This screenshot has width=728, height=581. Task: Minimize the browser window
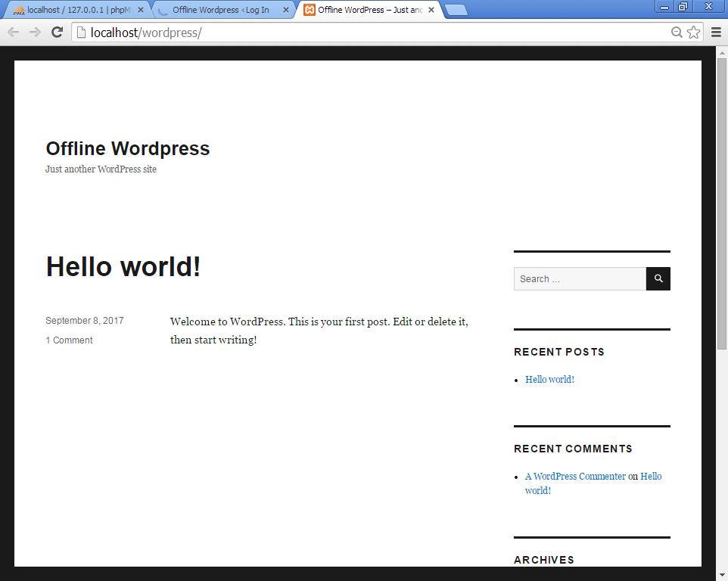click(664, 7)
